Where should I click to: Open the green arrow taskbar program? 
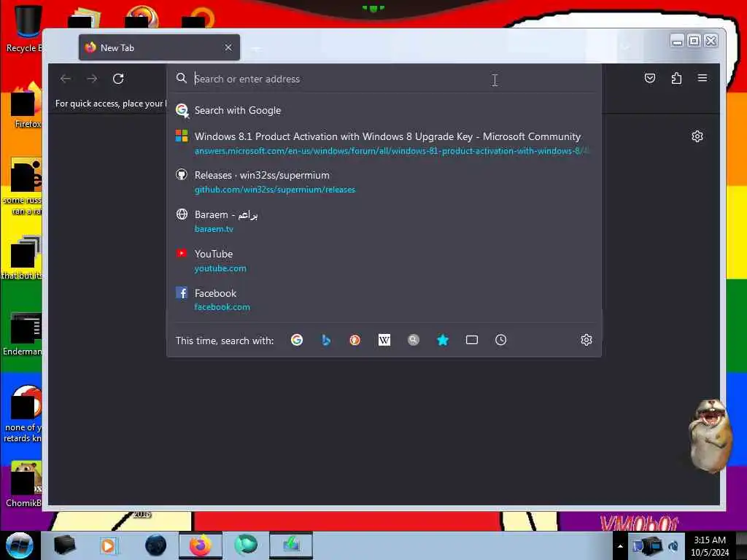[291, 545]
